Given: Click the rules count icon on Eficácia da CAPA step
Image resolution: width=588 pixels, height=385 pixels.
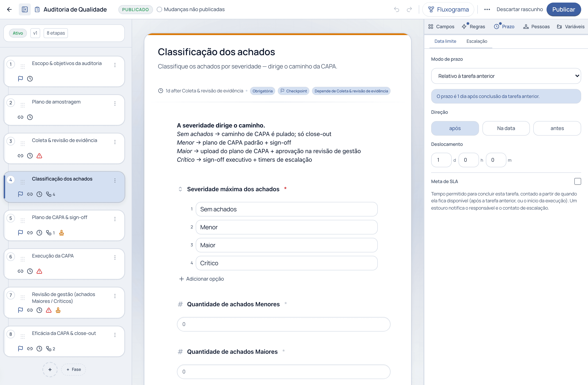Looking at the screenshot, I should click(x=50, y=349).
